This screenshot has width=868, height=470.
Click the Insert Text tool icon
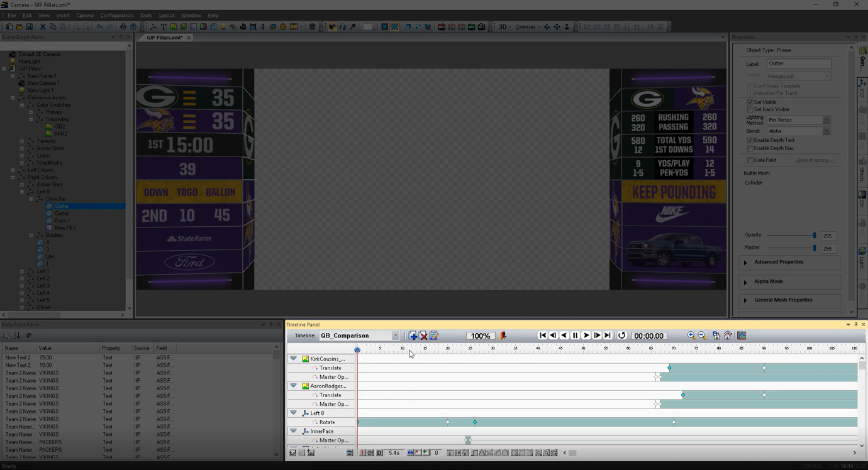pos(164,27)
